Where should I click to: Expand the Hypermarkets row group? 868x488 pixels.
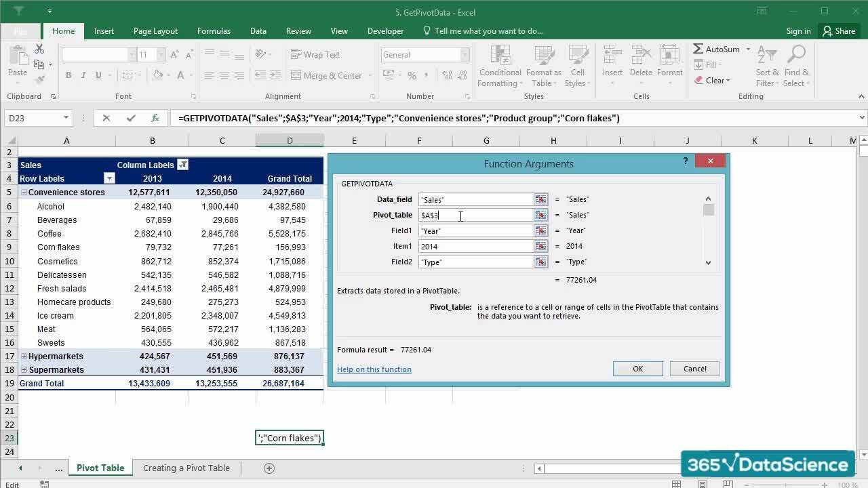pos(24,357)
